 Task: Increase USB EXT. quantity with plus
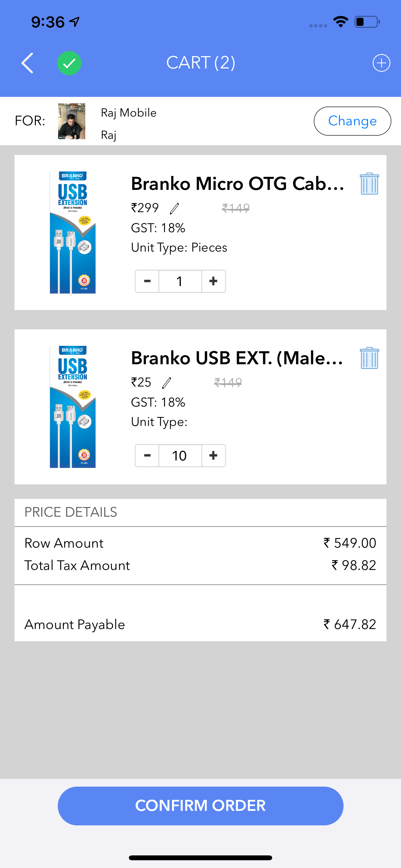pyautogui.click(x=213, y=456)
